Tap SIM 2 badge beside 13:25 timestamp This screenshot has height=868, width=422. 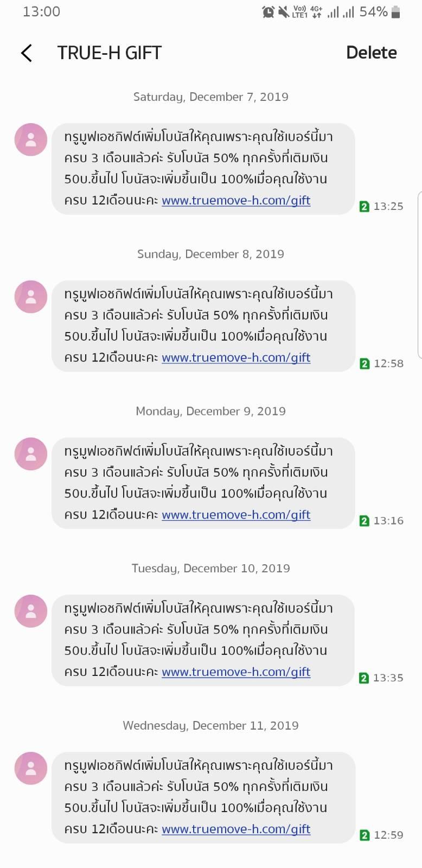click(x=365, y=207)
